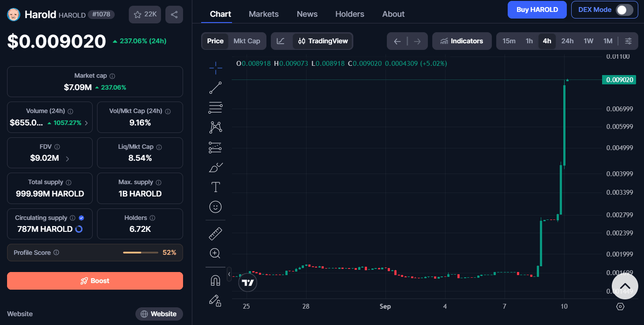Switch chart to Mkt Cap view
The width and height of the screenshot is (644, 325).
[247, 41]
